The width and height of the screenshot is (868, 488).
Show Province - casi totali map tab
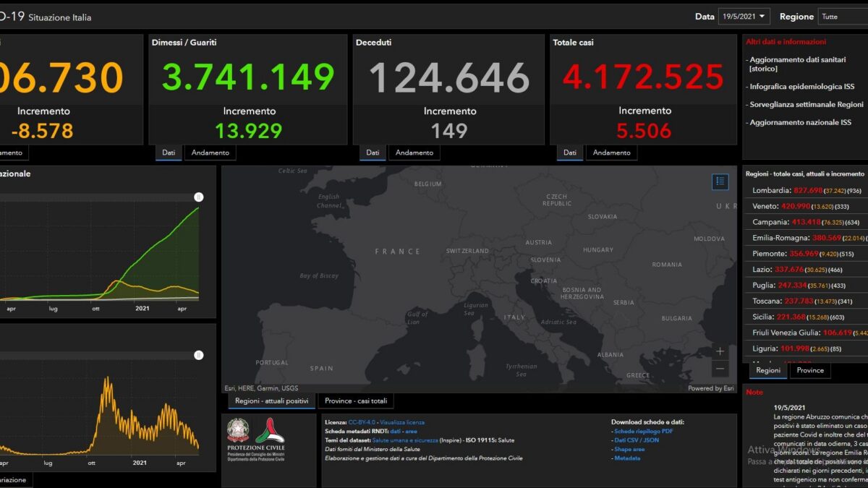(x=356, y=401)
